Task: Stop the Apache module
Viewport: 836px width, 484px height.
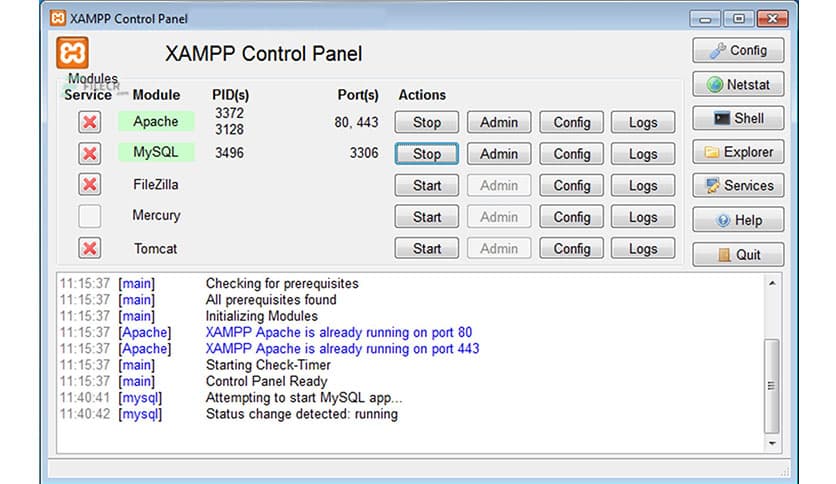Action: pos(427,122)
